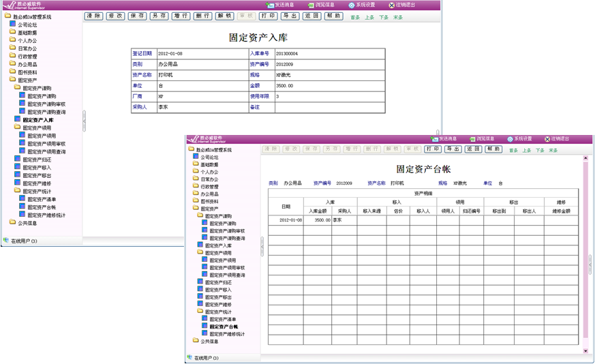Click 返回 button in 固定资产台帐 toolbar
Screen dimensions: 595x364
(473, 149)
